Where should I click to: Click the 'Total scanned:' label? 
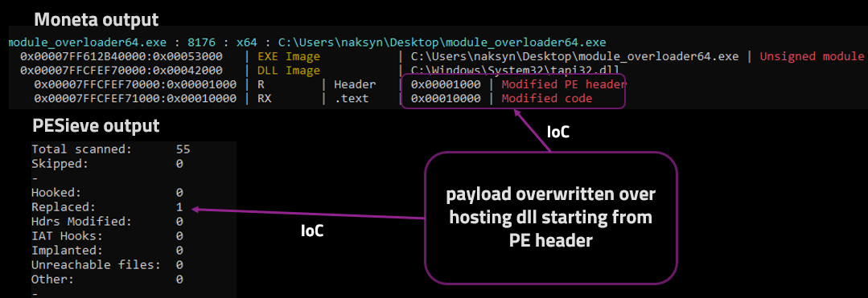[x=82, y=149]
